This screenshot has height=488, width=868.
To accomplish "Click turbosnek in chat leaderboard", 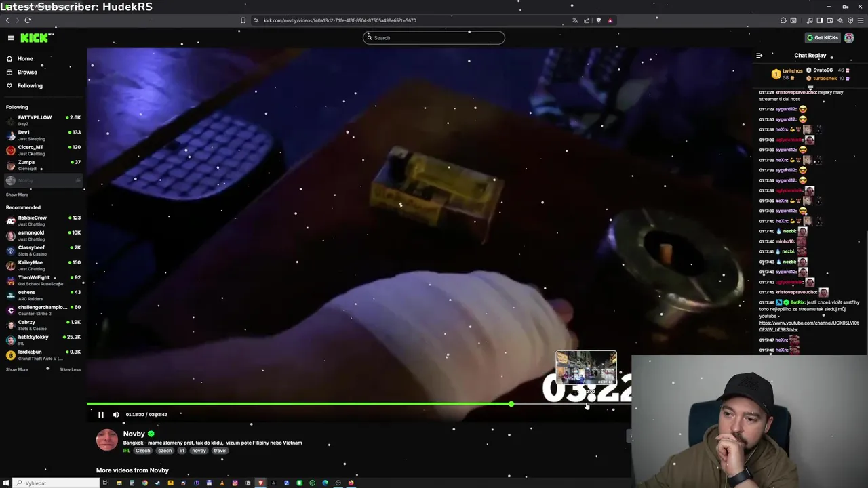I will pyautogui.click(x=828, y=79).
